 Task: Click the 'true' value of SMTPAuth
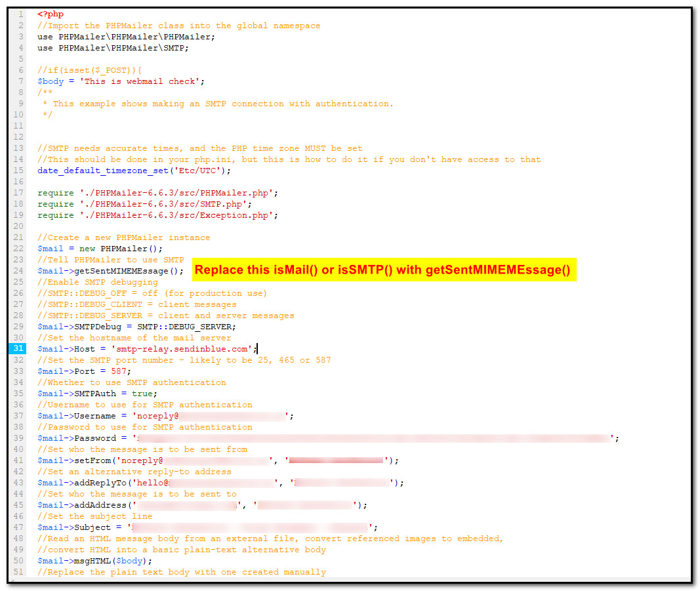[x=142, y=394]
